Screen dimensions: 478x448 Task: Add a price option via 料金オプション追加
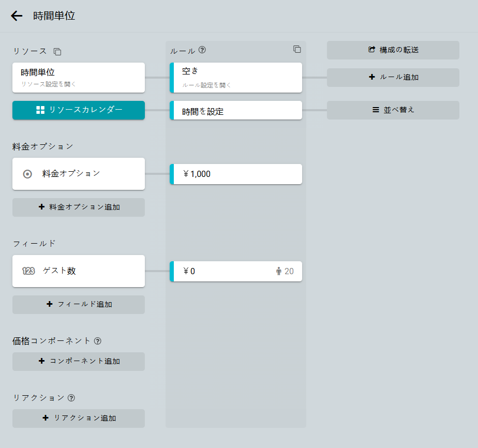click(x=79, y=207)
